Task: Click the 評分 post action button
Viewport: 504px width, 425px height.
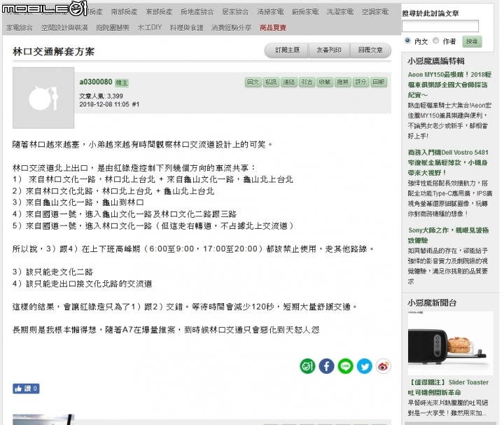Action: pos(361,83)
